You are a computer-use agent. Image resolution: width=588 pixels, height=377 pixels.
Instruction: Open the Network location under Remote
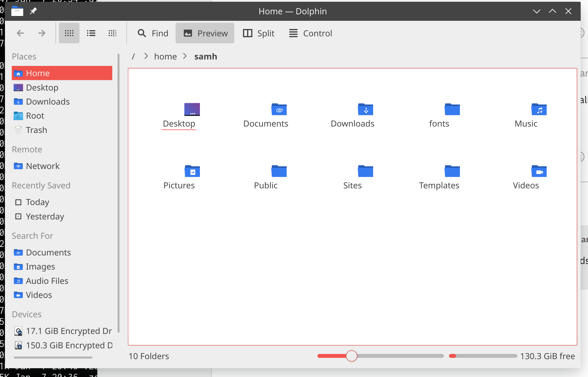[43, 166]
